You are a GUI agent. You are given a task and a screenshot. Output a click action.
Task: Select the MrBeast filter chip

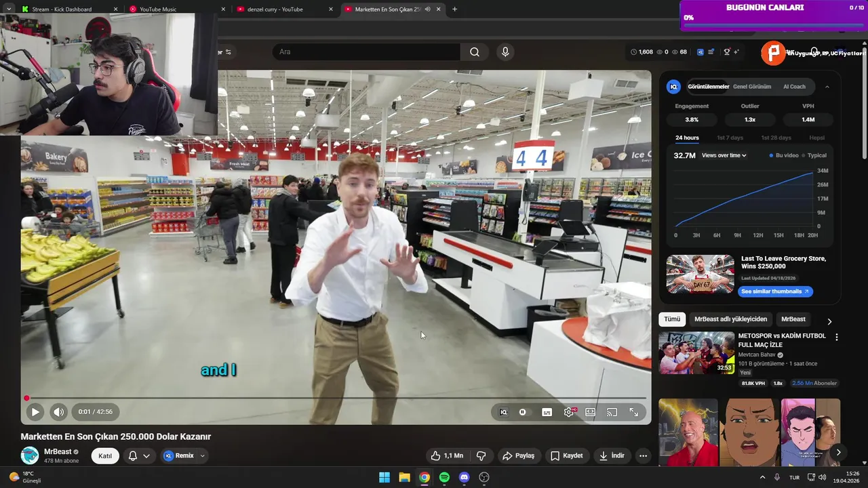(x=793, y=319)
